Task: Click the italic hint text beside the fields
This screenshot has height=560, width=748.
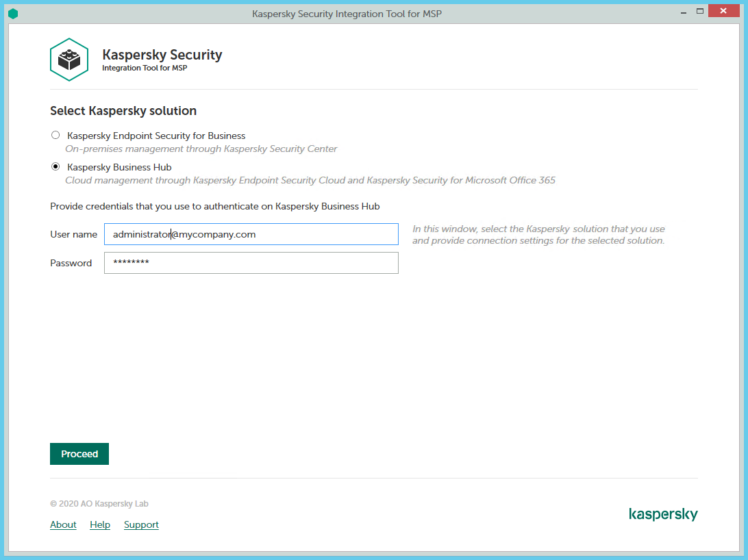Action: tap(537, 234)
